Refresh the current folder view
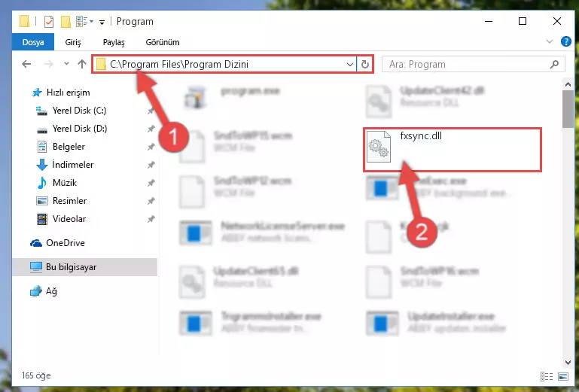The image size is (579, 392). [x=365, y=65]
